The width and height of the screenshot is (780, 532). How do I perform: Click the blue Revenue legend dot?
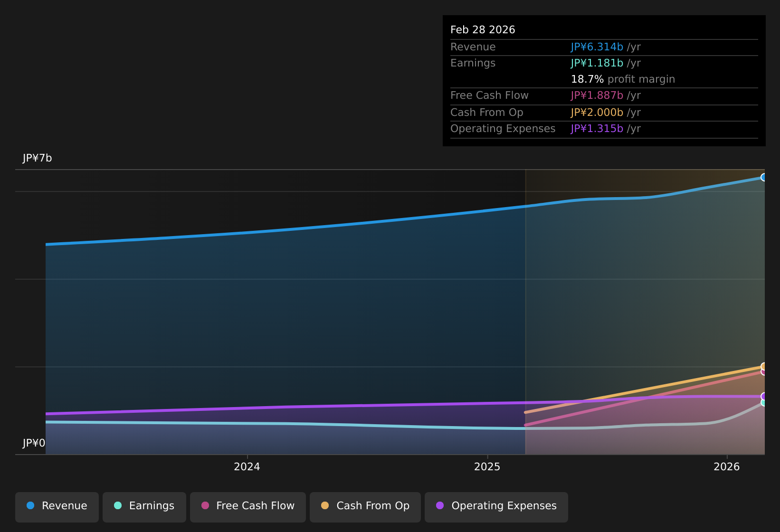[x=30, y=505]
